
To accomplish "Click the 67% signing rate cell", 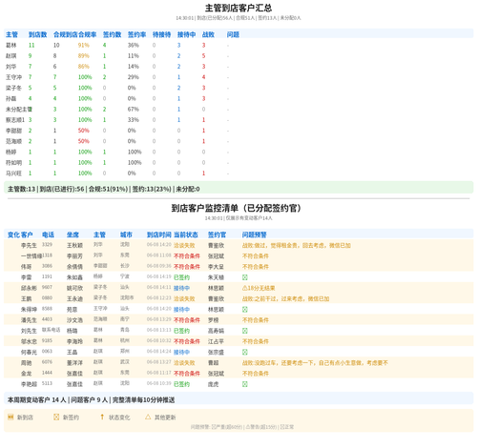I will click(x=134, y=110).
